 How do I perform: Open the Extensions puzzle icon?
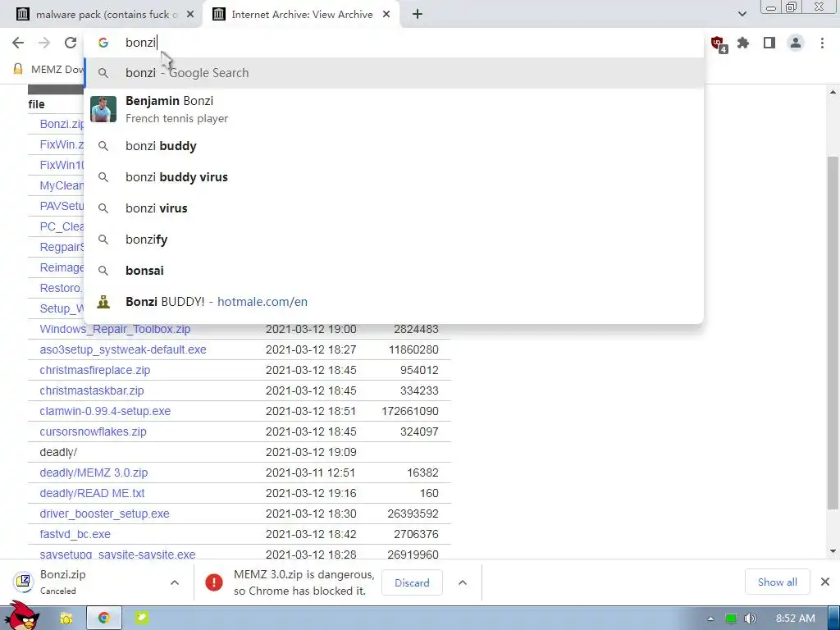point(743,43)
